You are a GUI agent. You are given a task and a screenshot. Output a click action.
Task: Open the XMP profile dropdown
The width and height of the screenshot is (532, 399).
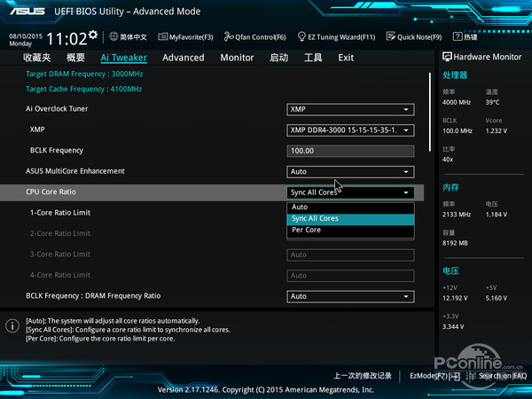tap(350, 130)
